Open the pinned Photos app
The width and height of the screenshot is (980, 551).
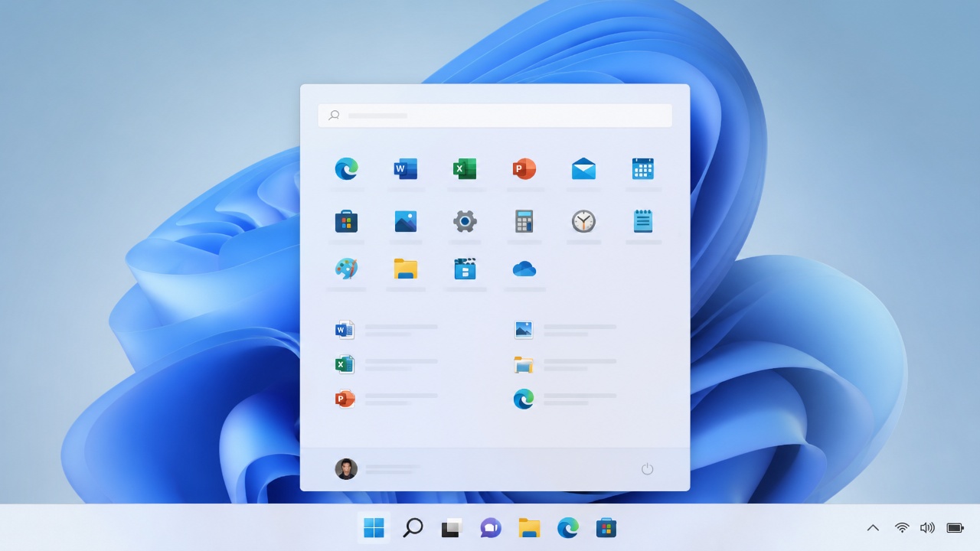(406, 221)
